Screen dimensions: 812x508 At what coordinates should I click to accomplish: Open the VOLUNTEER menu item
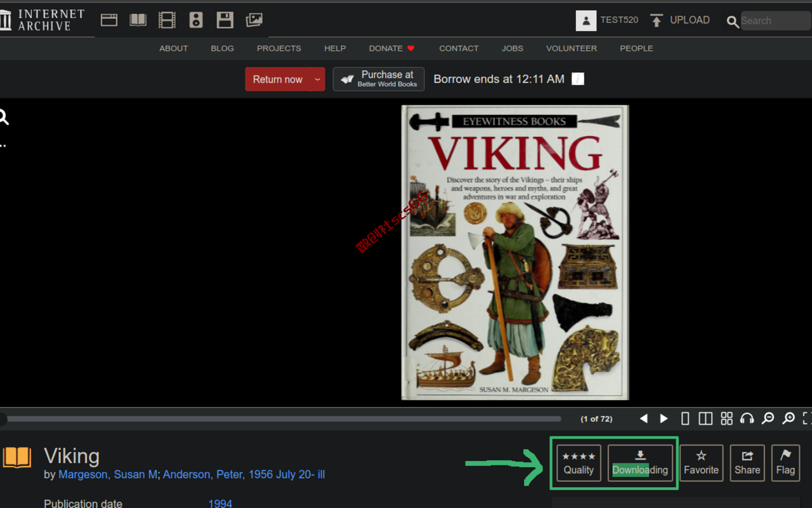[x=572, y=48]
